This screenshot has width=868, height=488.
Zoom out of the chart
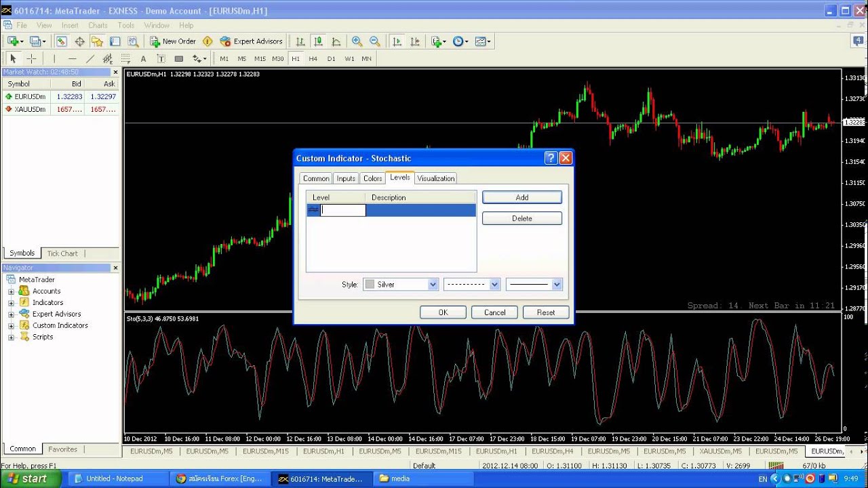[x=375, y=41]
